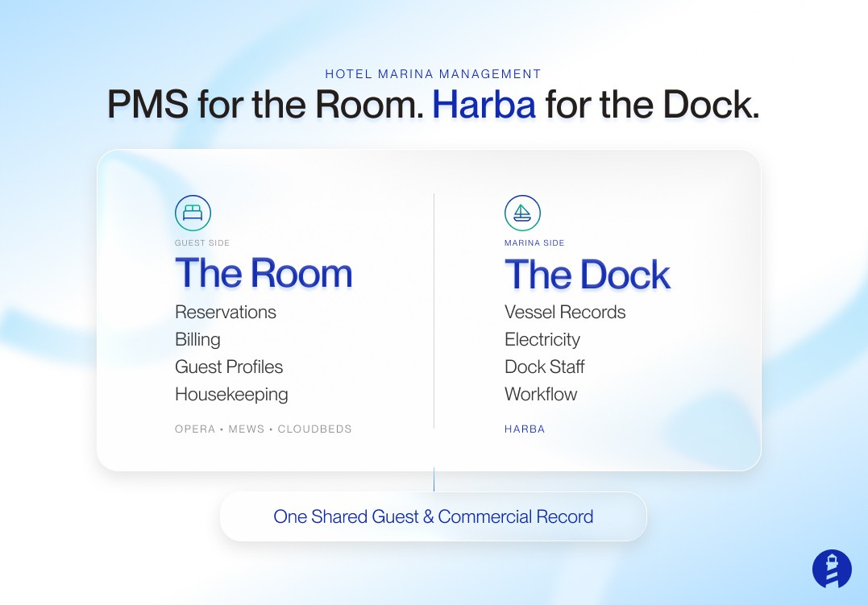Viewport: 868px width, 605px height.
Task: Click the 'One Shared Guest & Commercial Record' pill
Action: [434, 516]
